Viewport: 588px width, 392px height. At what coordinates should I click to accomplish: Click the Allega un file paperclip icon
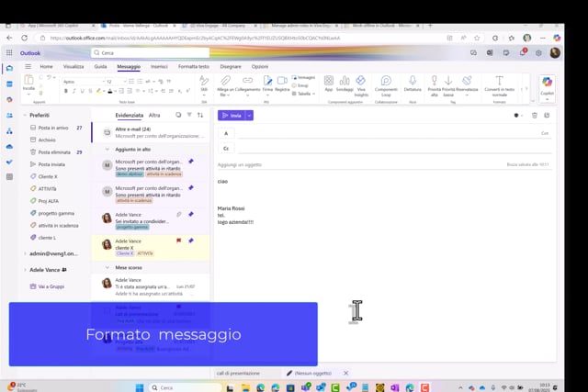click(x=225, y=81)
